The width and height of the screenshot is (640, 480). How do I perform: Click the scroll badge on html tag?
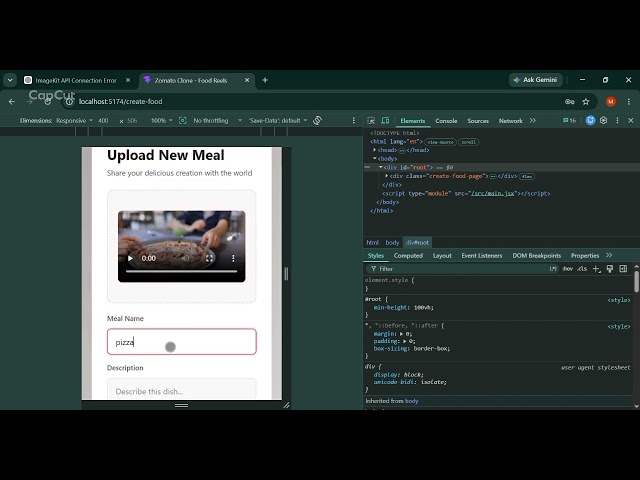point(469,142)
